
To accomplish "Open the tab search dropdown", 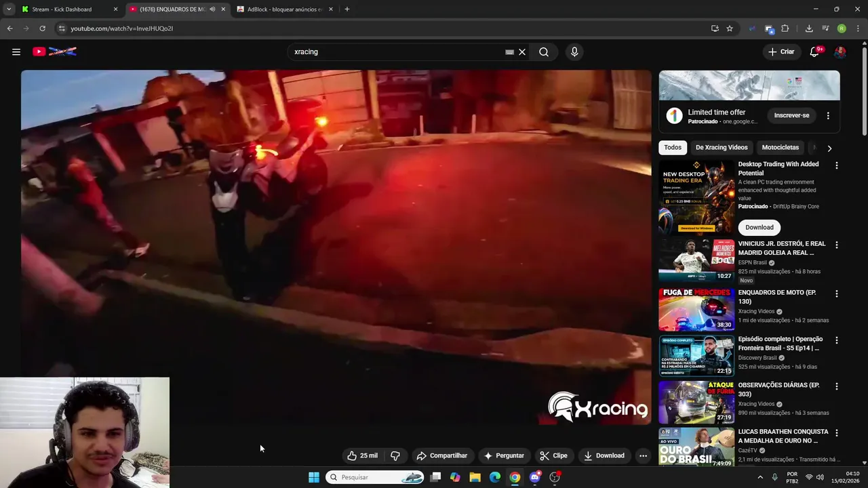I will (x=9, y=9).
